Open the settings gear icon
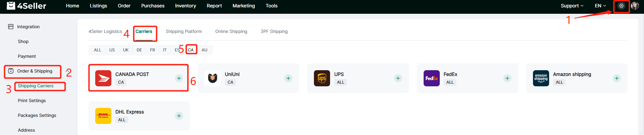 (x=621, y=6)
